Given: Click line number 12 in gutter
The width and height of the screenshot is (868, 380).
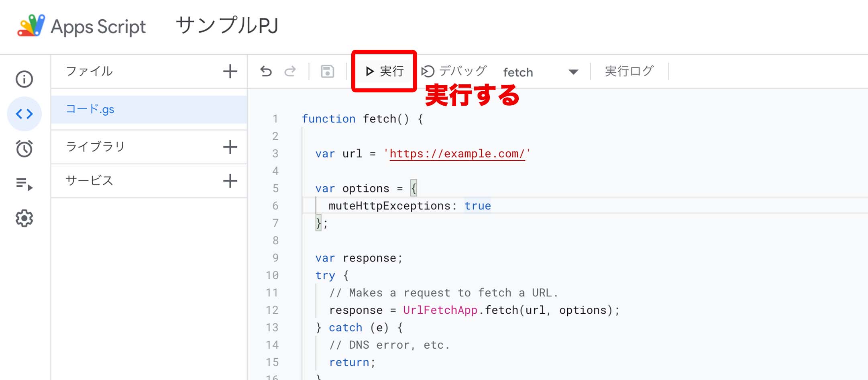Looking at the screenshot, I should pyautogui.click(x=272, y=310).
